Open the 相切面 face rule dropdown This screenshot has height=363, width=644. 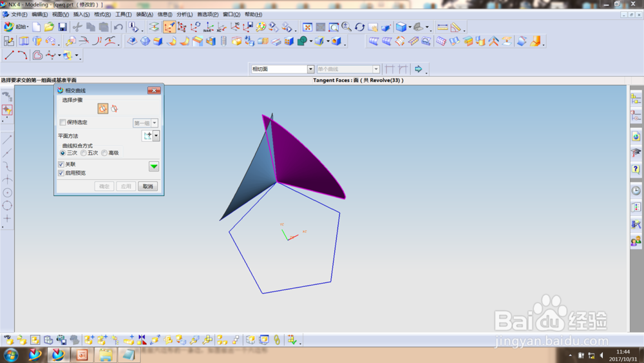click(x=310, y=69)
